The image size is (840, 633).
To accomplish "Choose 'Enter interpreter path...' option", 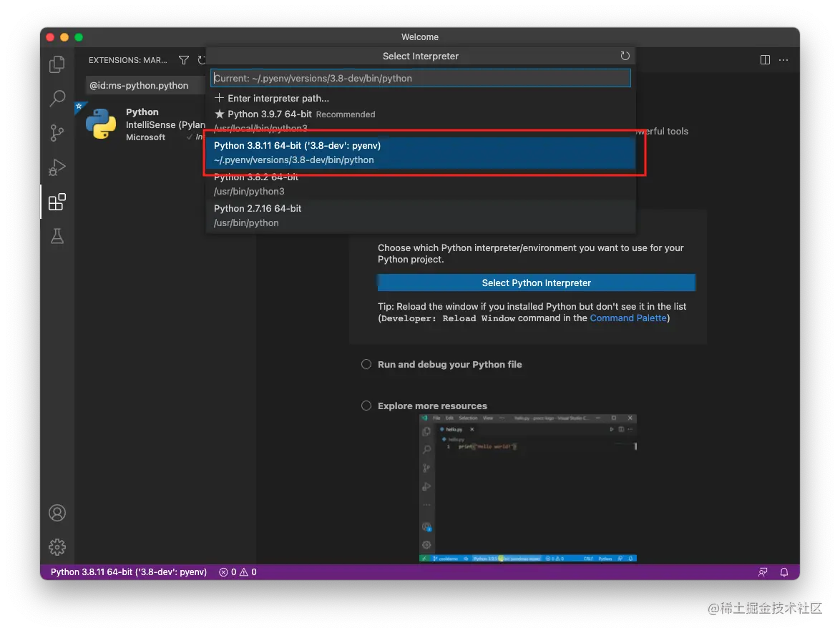I will (421, 98).
